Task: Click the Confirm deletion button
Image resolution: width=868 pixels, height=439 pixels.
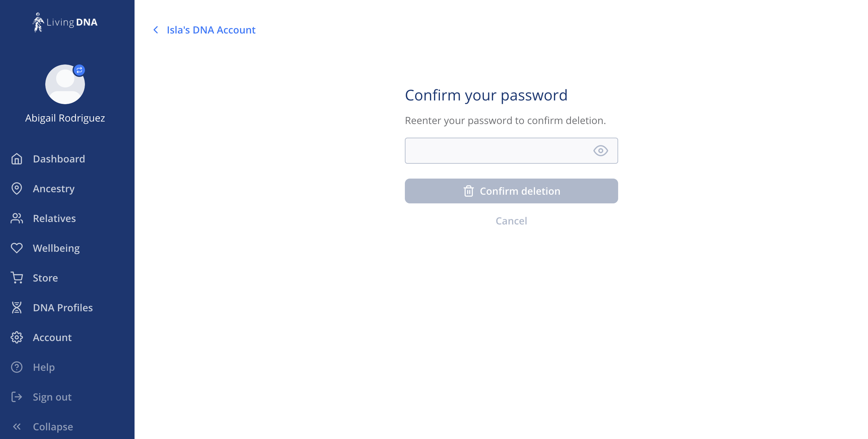Action: point(511,191)
